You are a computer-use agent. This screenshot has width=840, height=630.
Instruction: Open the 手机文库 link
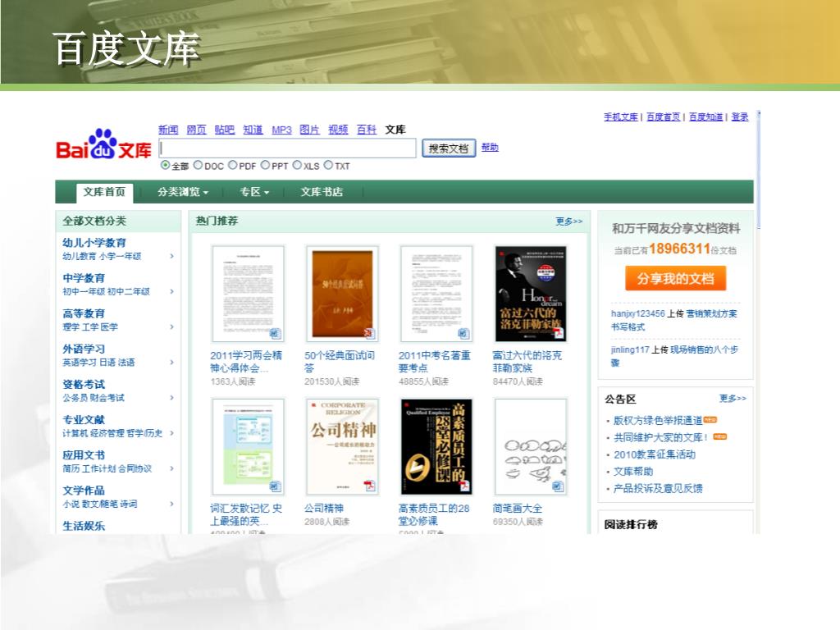coord(621,116)
